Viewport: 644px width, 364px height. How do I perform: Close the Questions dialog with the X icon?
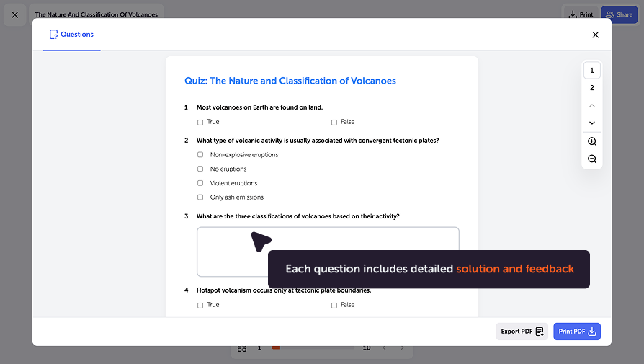pos(595,35)
